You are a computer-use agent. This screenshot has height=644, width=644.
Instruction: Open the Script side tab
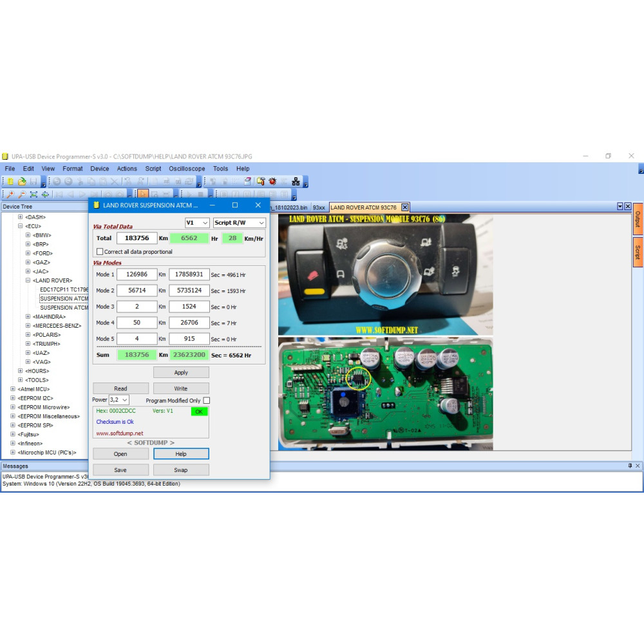click(638, 252)
